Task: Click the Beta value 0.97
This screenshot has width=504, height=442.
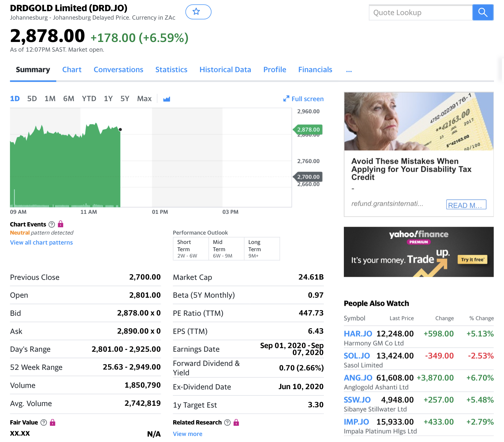Action: pyautogui.click(x=316, y=295)
